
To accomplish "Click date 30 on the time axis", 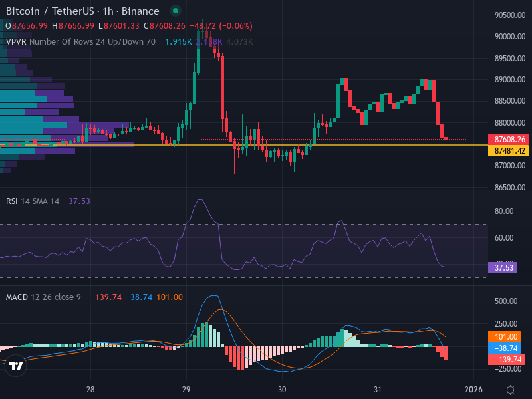I will (282, 389).
